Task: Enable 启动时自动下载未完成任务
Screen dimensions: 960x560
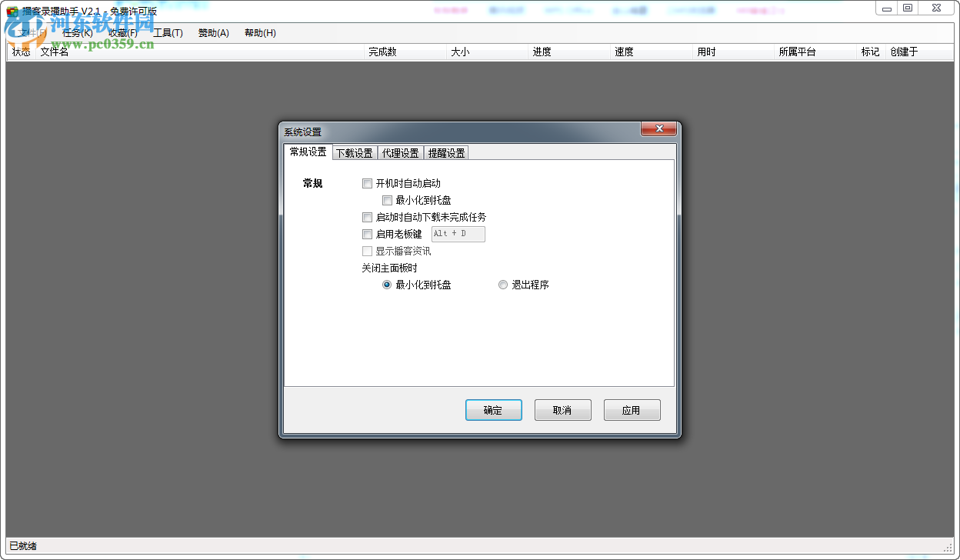Action: [x=368, y=217]
